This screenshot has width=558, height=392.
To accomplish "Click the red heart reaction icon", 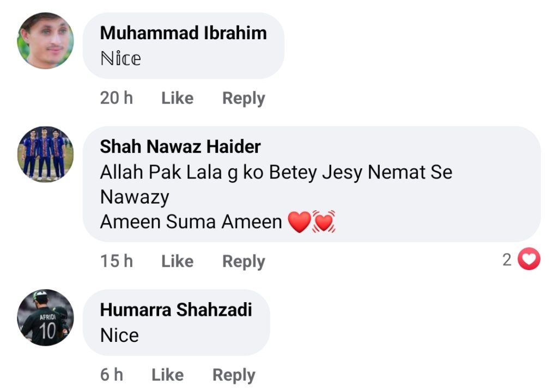I will [x=528, y=260].
